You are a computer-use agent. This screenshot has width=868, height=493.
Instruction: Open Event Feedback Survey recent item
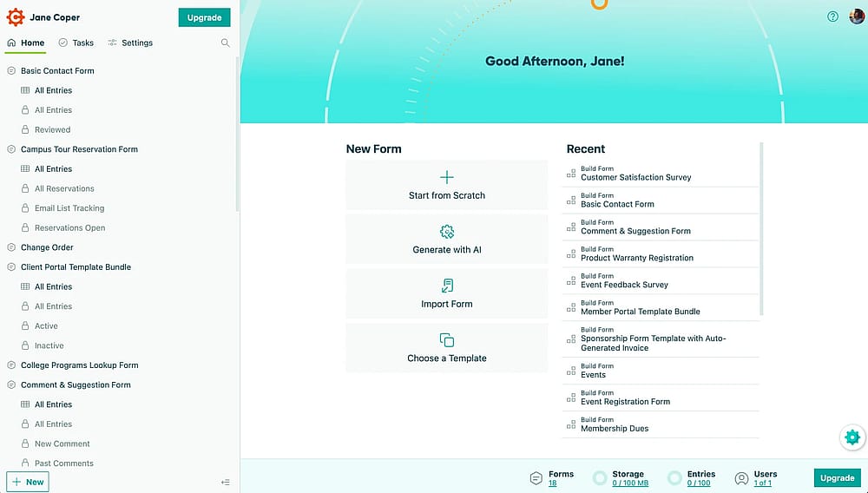(661, 281)
